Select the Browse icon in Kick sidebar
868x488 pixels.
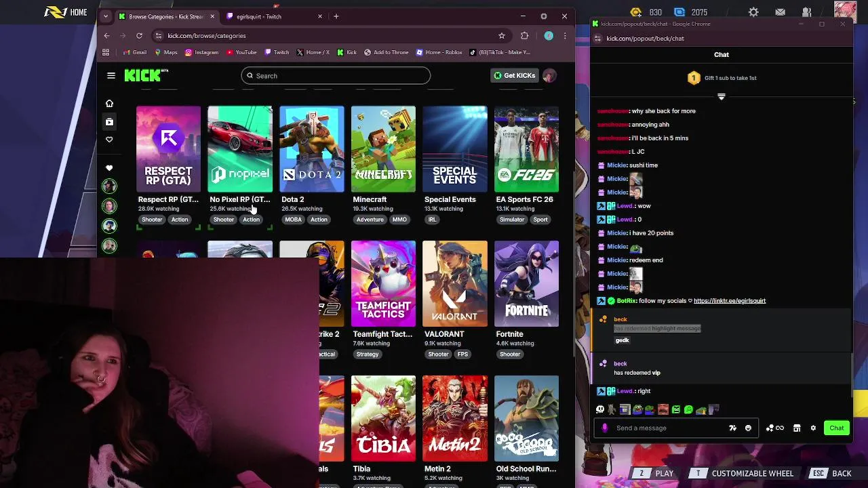coord(109,122)
